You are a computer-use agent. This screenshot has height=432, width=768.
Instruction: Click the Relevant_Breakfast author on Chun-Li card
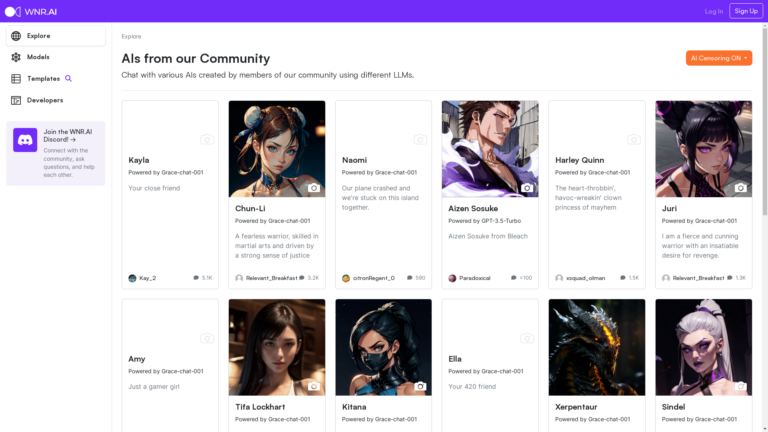click(x=271, y=278)
